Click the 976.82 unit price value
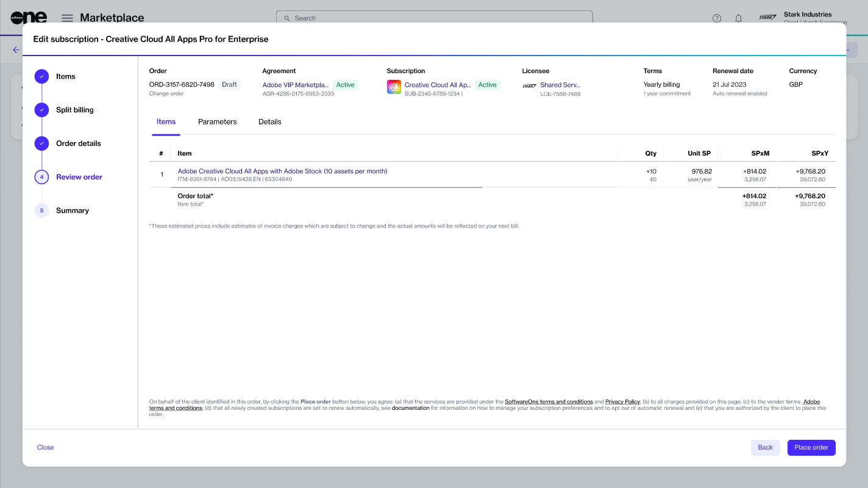This screenshot has width=868, height=488. point(702,171)
